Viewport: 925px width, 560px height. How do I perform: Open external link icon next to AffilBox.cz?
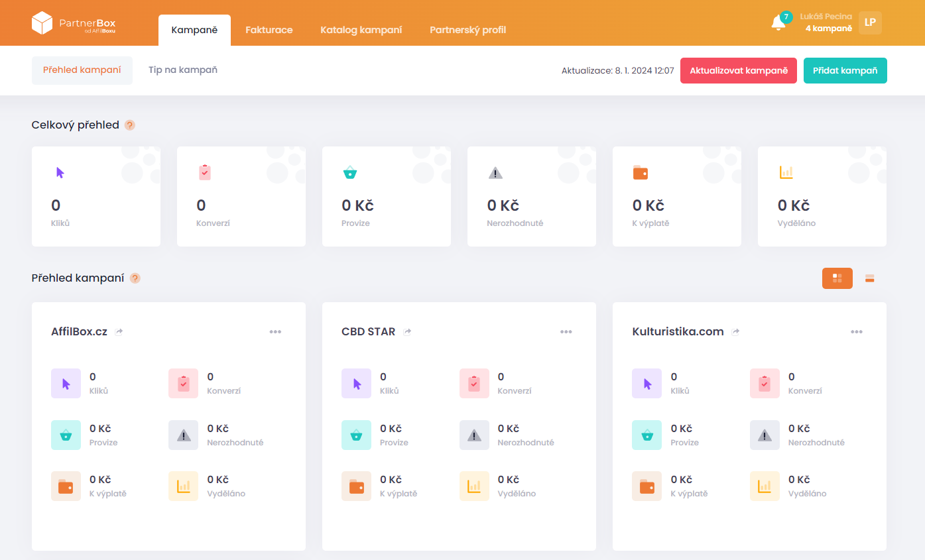click(x=119, y=332)
